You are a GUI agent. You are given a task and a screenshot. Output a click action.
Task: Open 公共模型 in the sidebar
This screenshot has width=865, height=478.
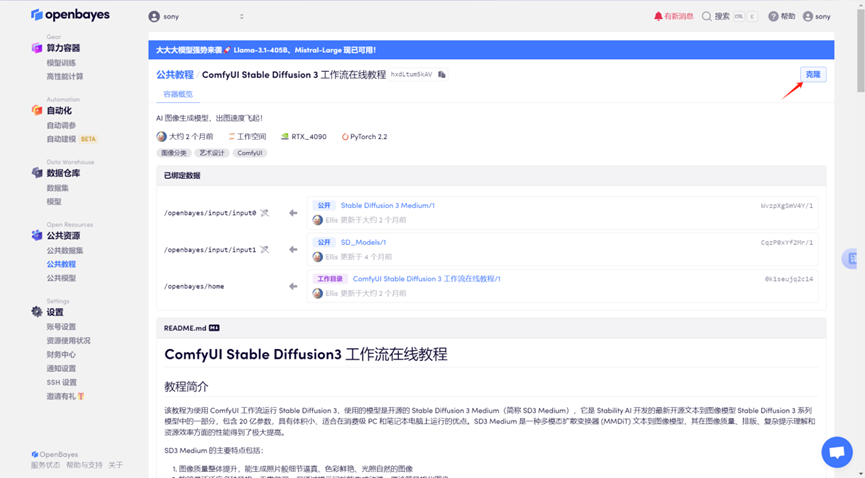click(61, 278)
